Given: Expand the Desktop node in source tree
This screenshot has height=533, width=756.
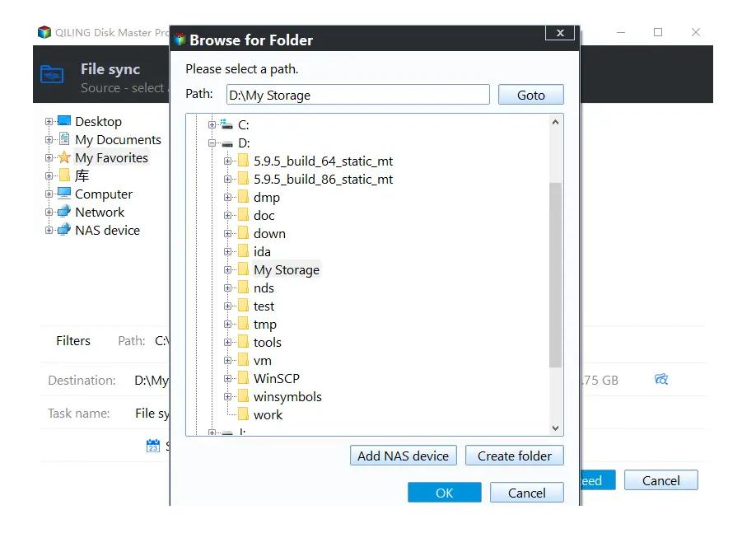Looking at the screenshot, I should coord(49,122).
